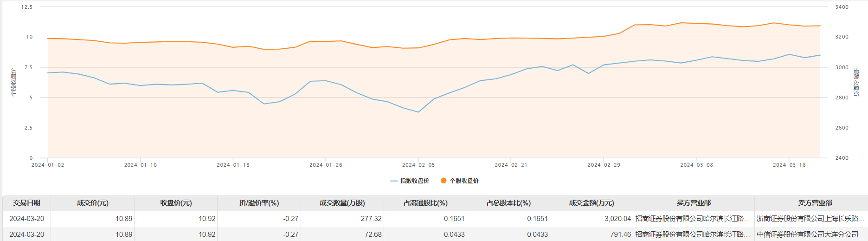Click the 2024-02-21 x-axis date label
This screenshot has width=868, height=241.
coord(511,165)
